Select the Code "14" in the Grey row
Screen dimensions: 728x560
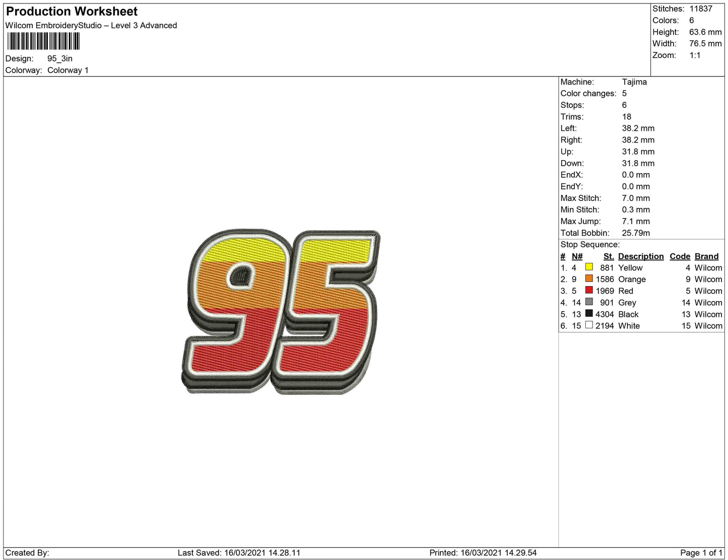[686, 303]
